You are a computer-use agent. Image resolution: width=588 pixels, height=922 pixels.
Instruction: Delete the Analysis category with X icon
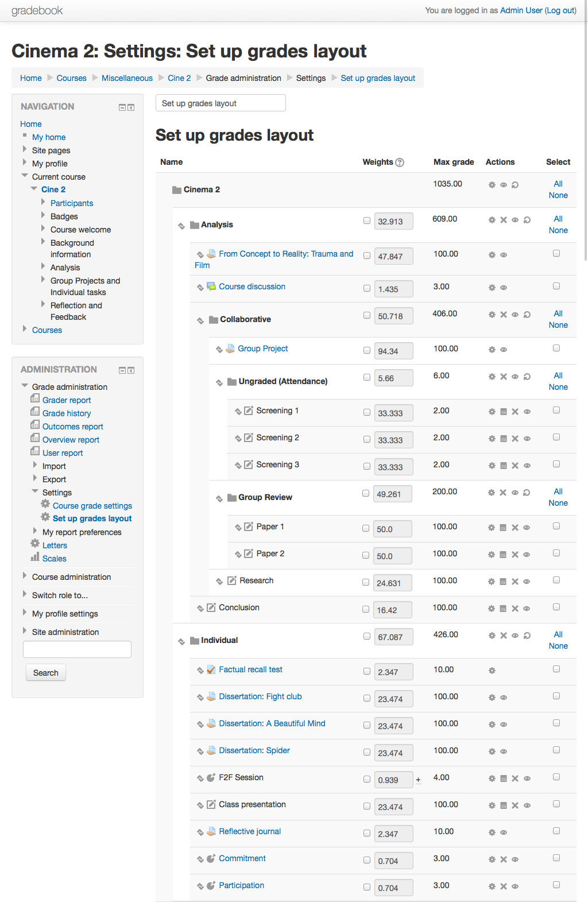pos(504,220)
